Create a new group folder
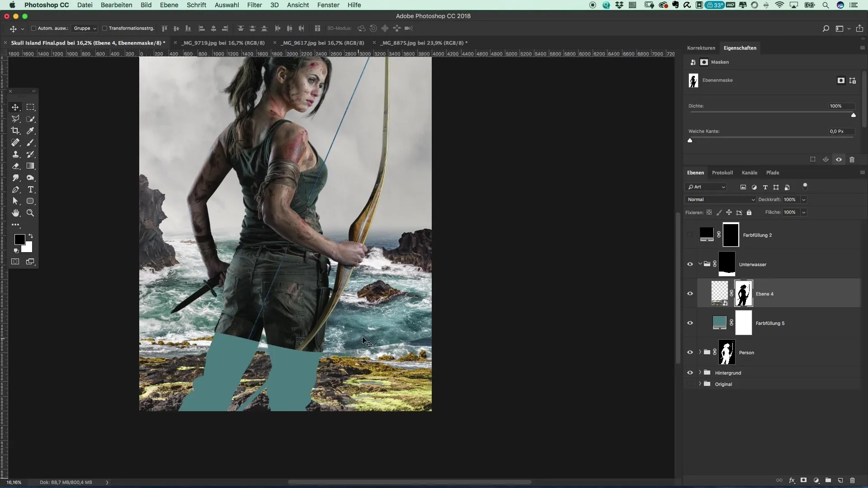Viewport: 868px width, 488px height. pyautogui.click(x=828, y=480)
